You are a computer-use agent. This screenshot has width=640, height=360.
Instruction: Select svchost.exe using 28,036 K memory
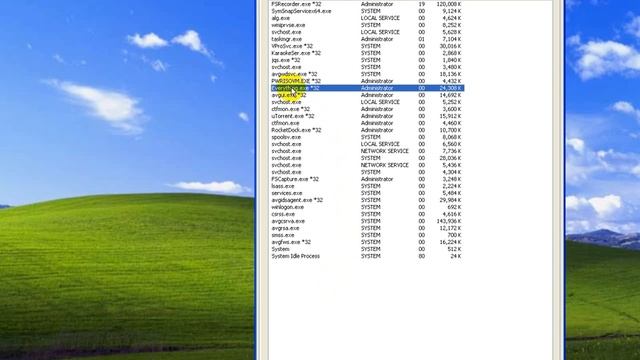(367, 158)
